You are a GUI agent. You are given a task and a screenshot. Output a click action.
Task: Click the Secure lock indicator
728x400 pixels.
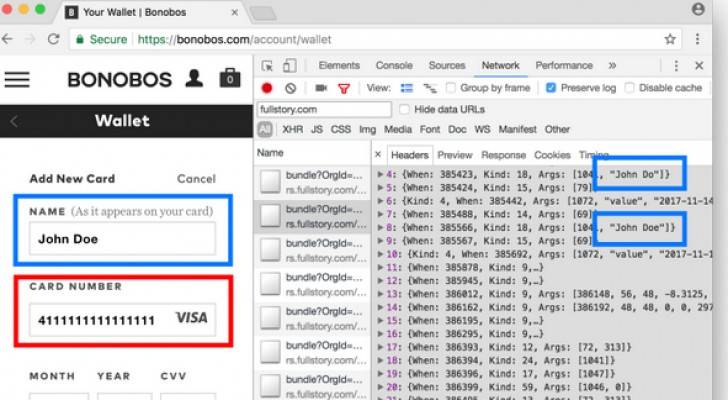tap(101, 39)
